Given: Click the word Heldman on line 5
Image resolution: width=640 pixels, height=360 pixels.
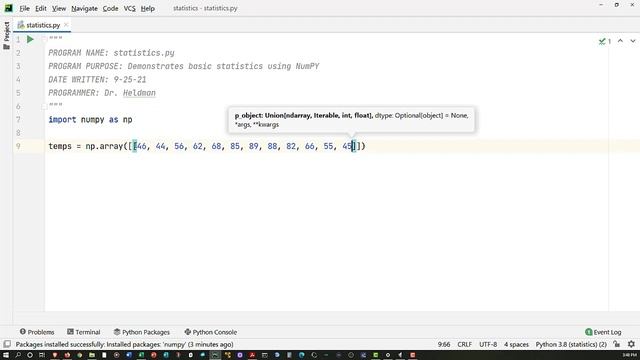Looking at the screenshot, I should pyautogui.click(x=139, y=93).
